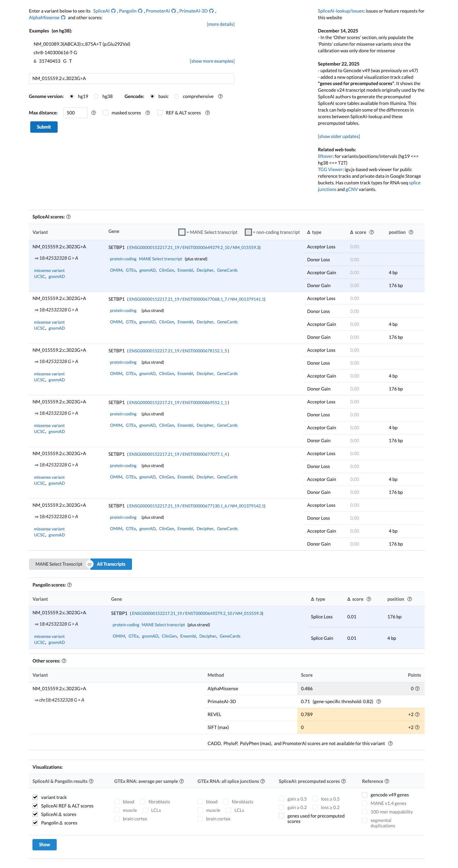
Task: Click help icon after unavailable scores note
Action: 390,744
